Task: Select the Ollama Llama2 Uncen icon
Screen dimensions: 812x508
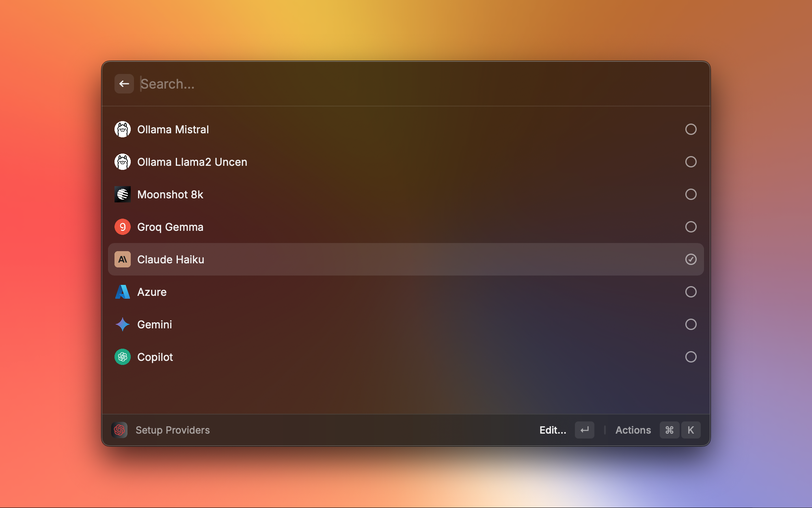Action: [x=122, y=161]
